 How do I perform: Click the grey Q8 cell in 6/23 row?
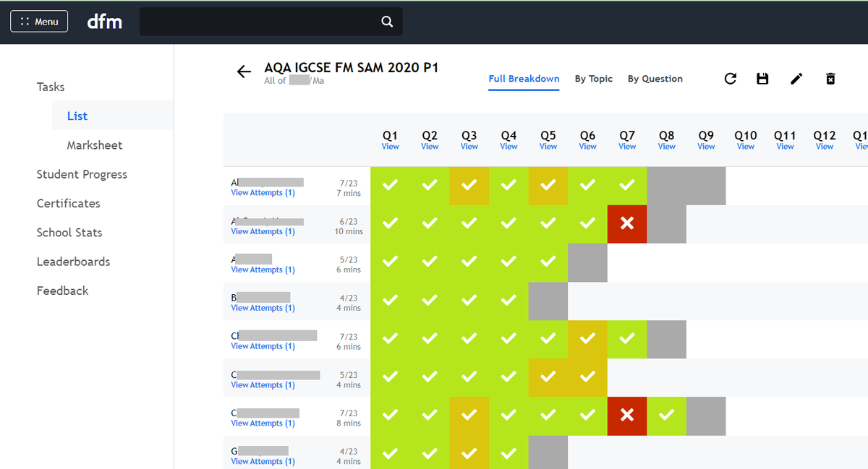tap(667, 224)
